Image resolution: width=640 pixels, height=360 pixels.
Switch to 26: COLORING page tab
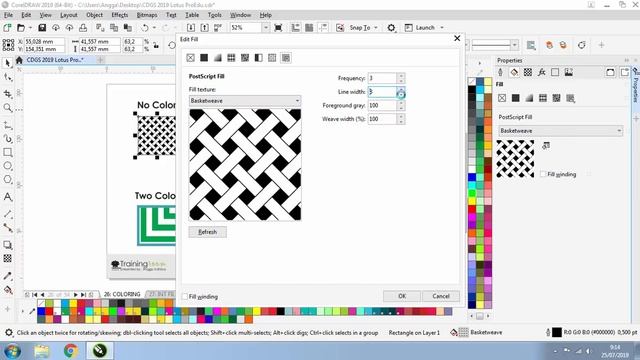122,294
